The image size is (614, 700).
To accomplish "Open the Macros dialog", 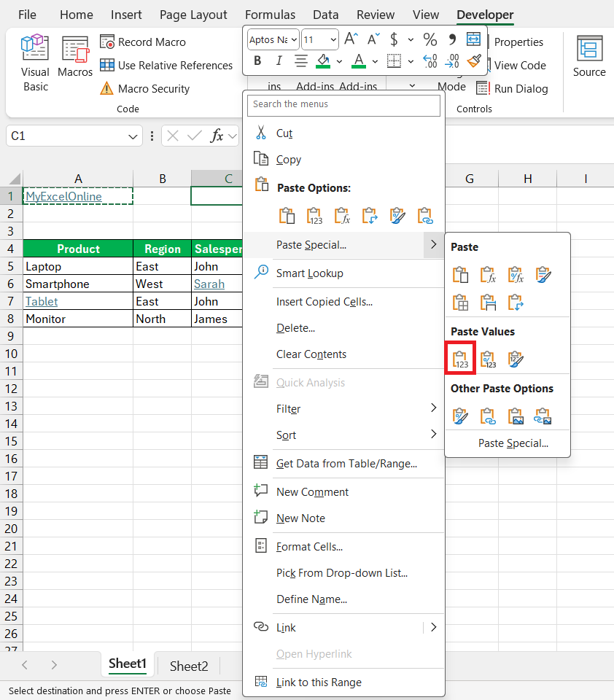I will [x=75, y=57].
